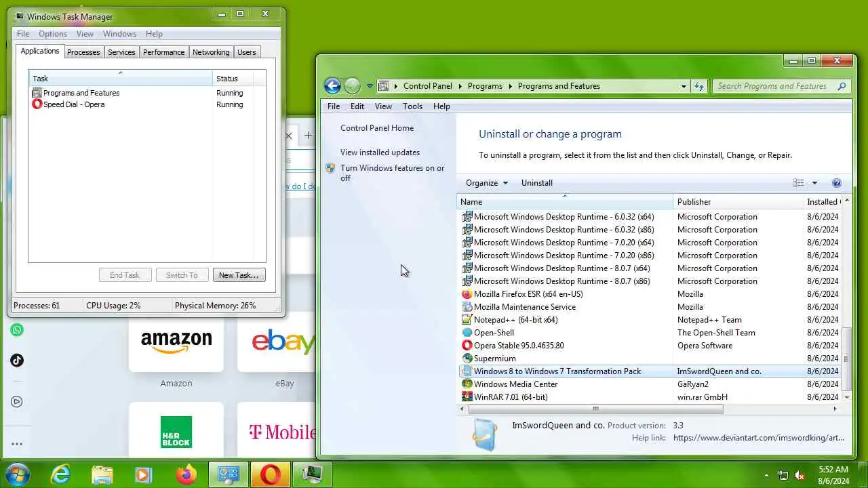Launch Windows Media Player taskbar icon
Viewport: 868px width, 488px height.
pyautogui.click(x=143, y=475)
